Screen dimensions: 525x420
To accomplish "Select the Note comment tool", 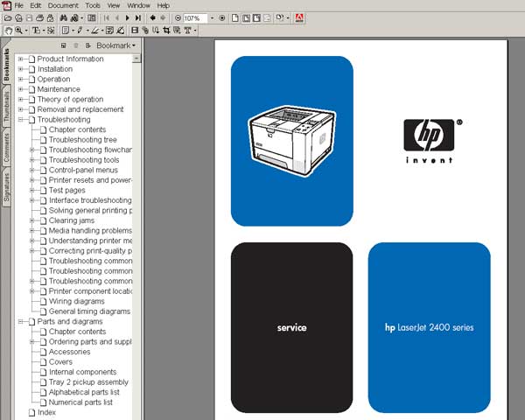I will (x=66, y=31).
